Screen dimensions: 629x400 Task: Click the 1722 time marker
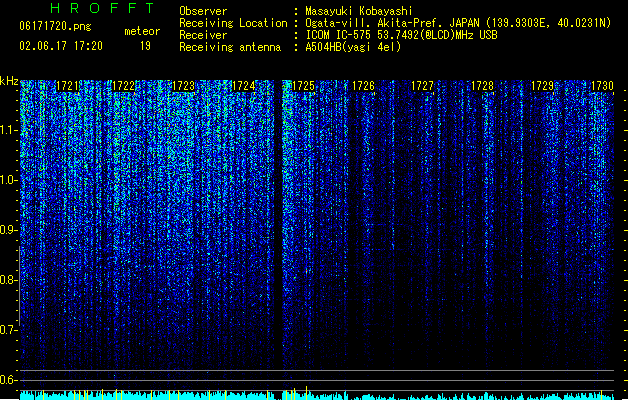123,86
